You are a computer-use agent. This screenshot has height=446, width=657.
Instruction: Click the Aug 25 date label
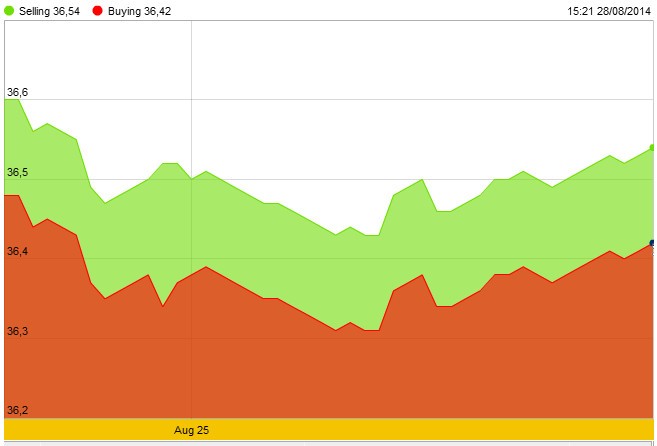(x=191, y=430)
